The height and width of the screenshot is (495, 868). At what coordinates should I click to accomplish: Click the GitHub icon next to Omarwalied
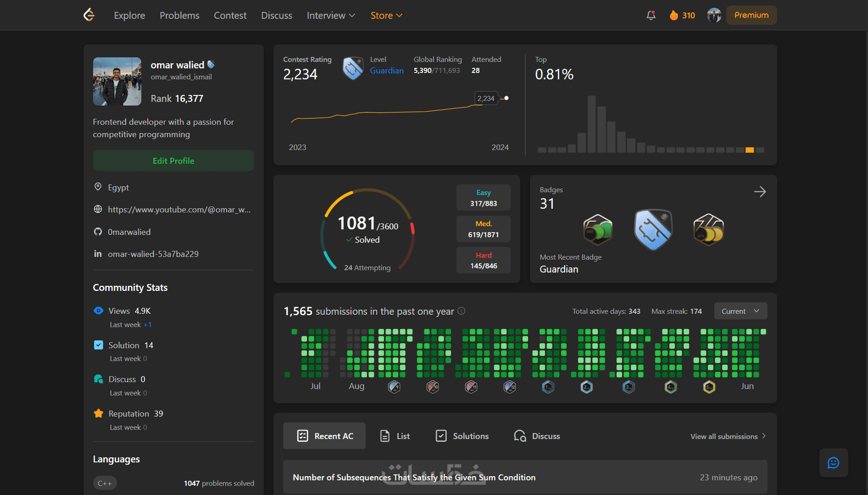98,232
